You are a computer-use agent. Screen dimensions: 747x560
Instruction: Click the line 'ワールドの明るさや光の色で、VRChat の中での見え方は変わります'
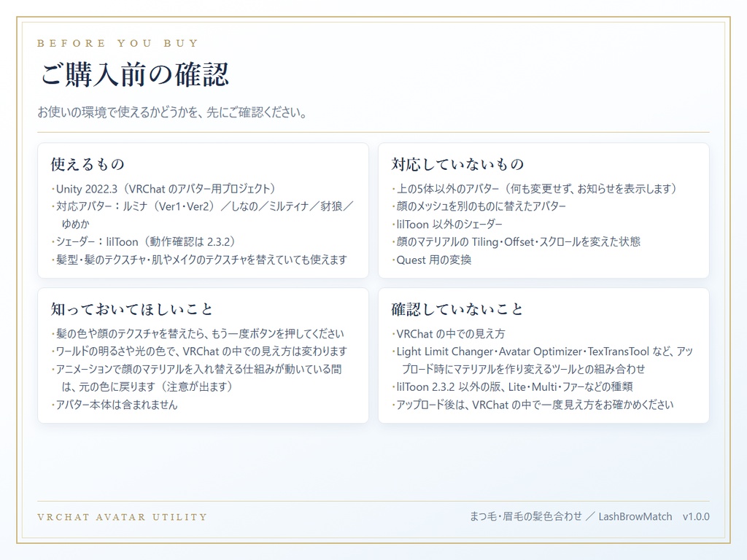click(x=199, y=351)
